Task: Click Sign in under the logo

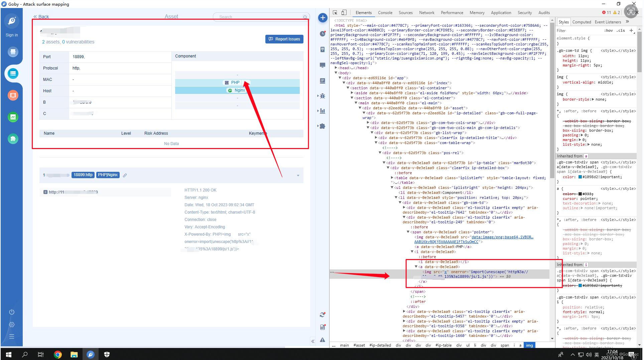Action: coord(12,35)
